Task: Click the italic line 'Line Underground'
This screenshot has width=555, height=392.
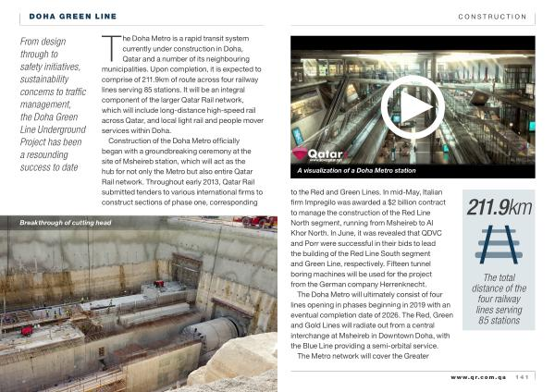Action: 53,129
